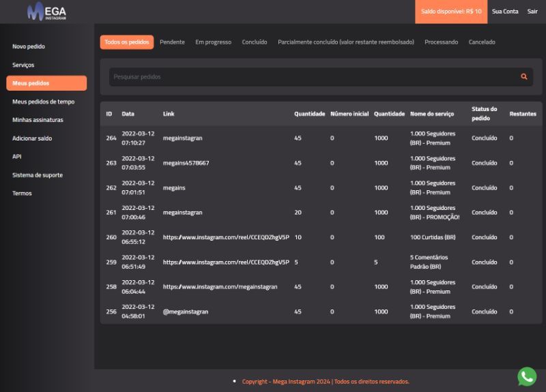Open the API page
Viewport: 546px width, 392px height.
click(x=16, y=157)
